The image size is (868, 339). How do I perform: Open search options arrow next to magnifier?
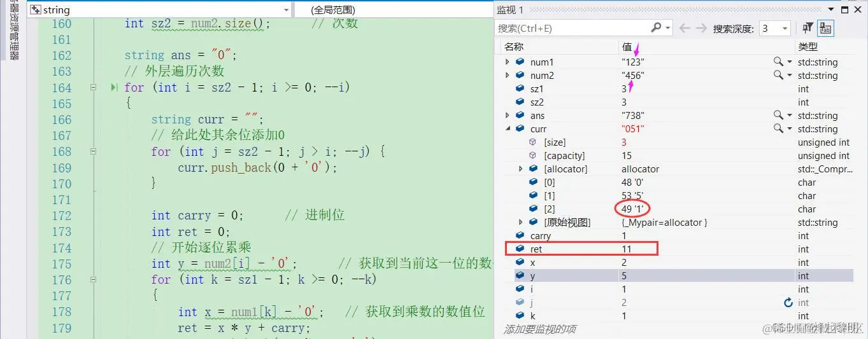coord(667,28)
